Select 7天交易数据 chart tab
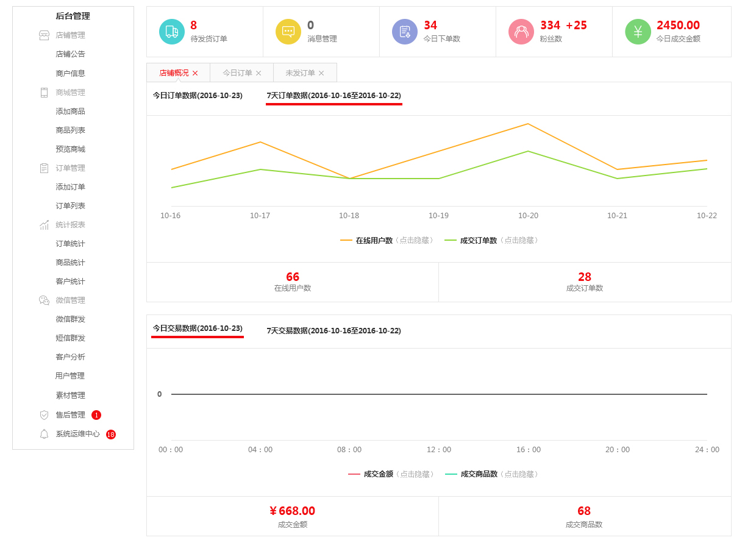 (333, 331)
